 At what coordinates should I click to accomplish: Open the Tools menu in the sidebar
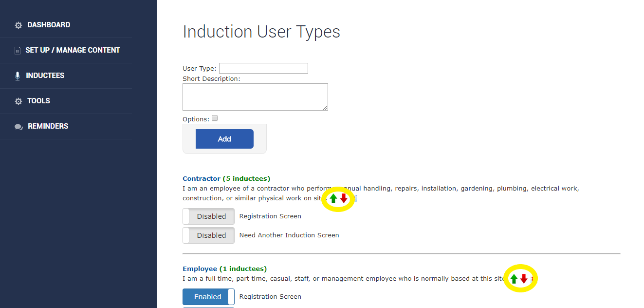pyautogui.click(x=38, y=101)
